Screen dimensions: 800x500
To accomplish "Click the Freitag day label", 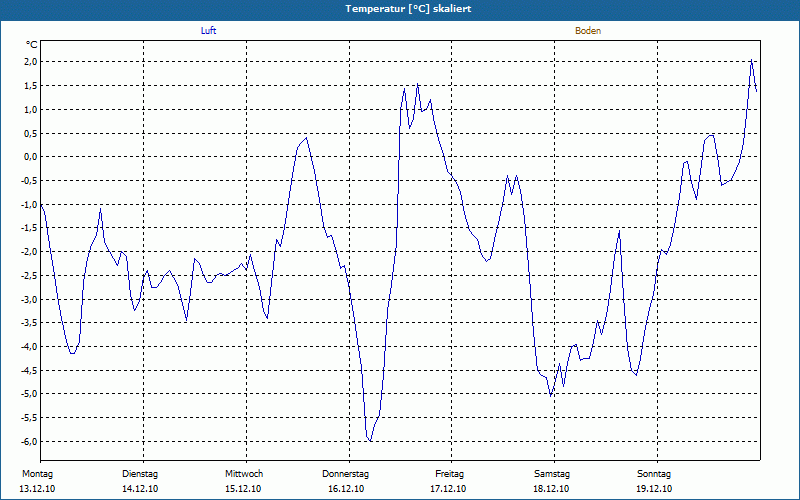I will [x=449, y=474].
